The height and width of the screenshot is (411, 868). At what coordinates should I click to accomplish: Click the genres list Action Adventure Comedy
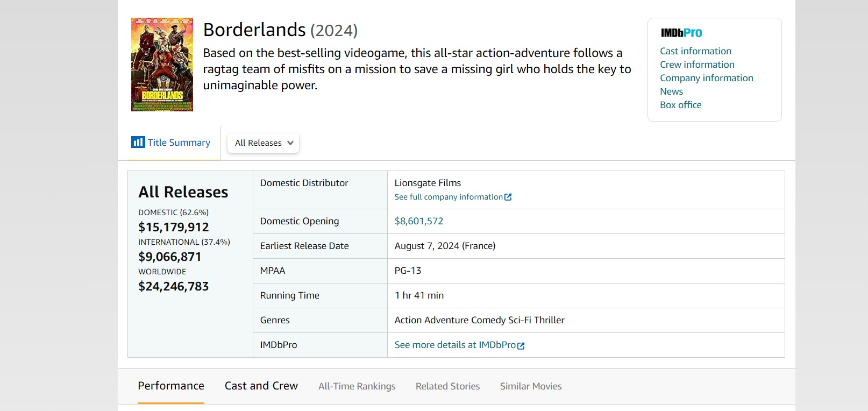pyautogui.click(x=480, y=320)
